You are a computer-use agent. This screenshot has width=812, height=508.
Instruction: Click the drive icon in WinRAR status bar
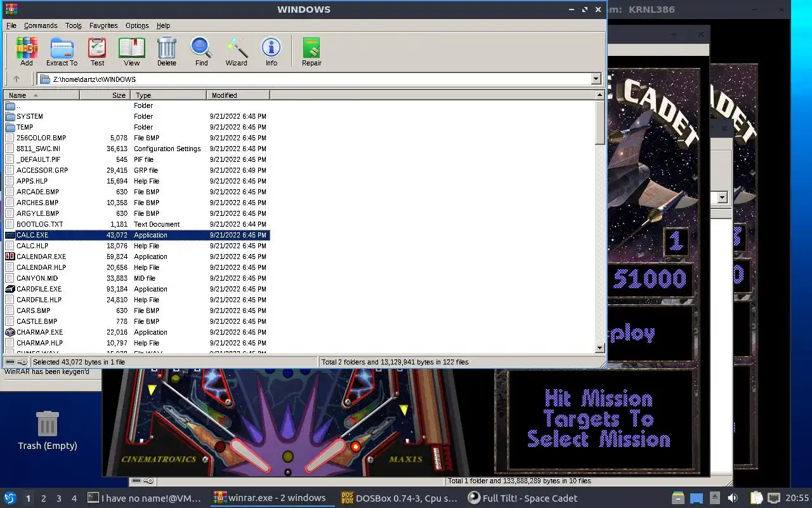coord(10,362)
